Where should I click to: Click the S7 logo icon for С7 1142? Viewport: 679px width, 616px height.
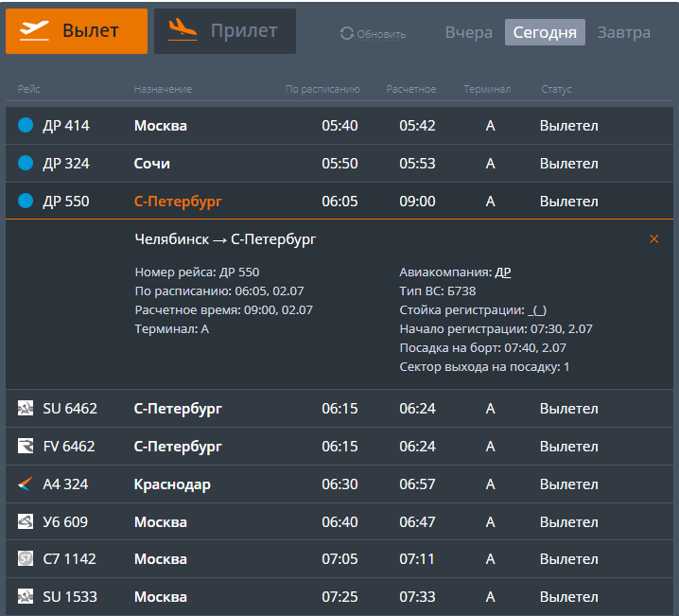[x=26, y=559]
